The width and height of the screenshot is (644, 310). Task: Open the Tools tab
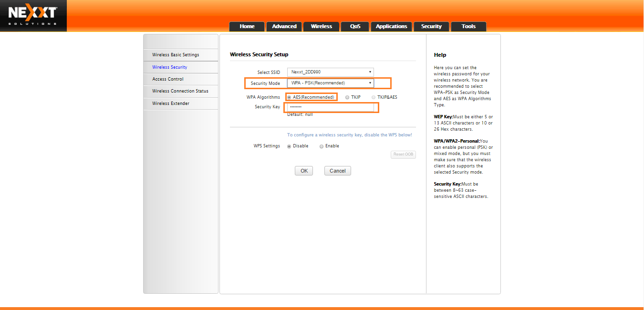point(468,27)
